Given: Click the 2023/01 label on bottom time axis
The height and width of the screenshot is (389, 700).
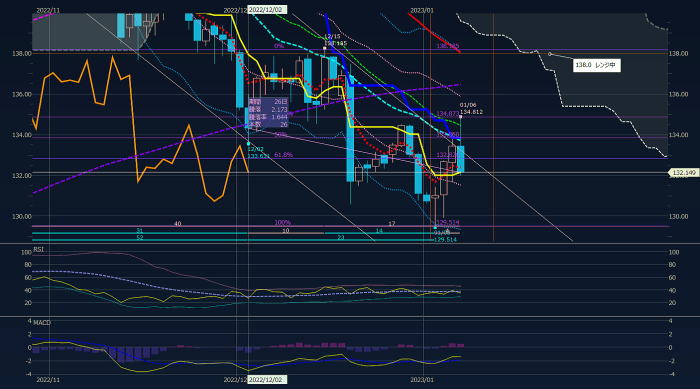Looking at the screenshot, I should (x=422, y=380).
